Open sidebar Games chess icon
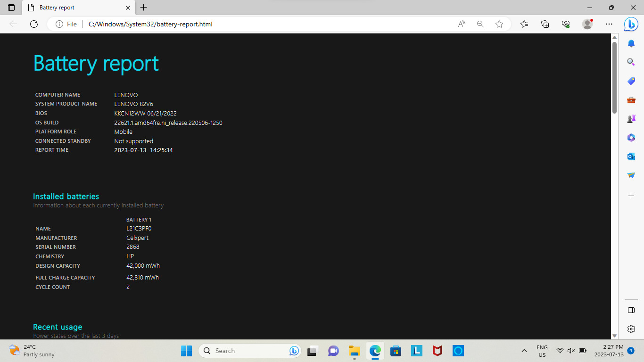Screen dimensions: 644x362 [631, 119]
